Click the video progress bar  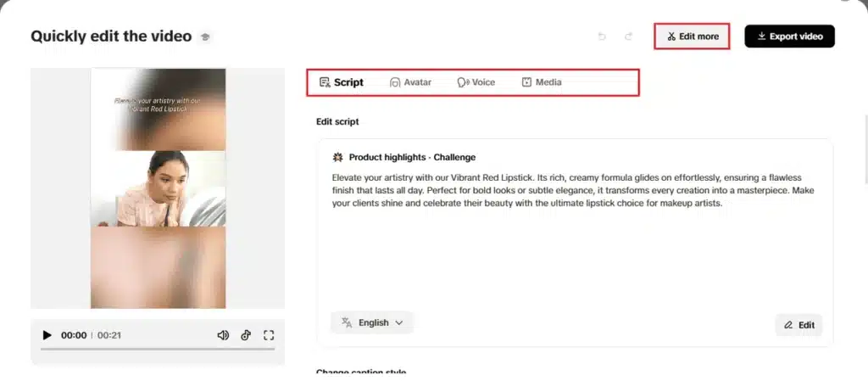(x=157, y=349)
